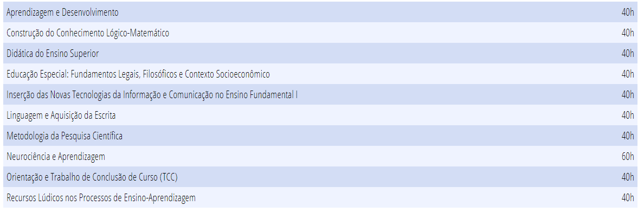Select the Aprendizagem e Desenvolvimento row
This screenshot has height=212, width=644.
pyautogui.click(x=320, y=12)
